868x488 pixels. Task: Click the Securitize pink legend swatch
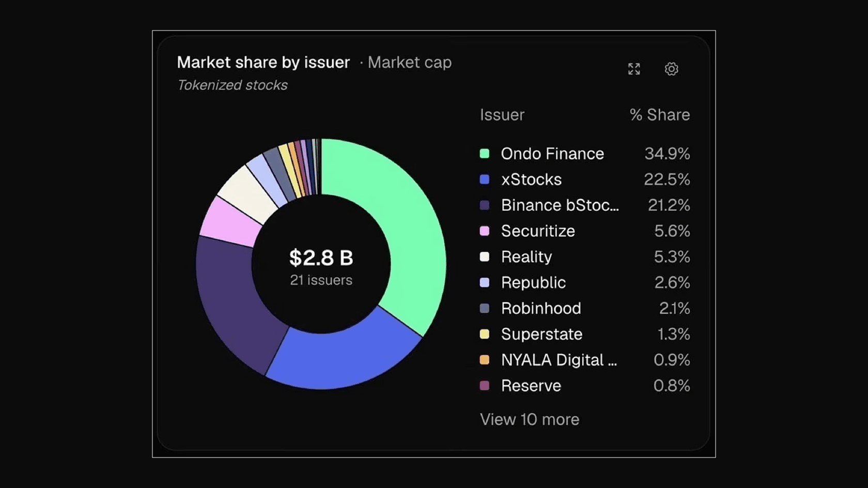point(485,231)
